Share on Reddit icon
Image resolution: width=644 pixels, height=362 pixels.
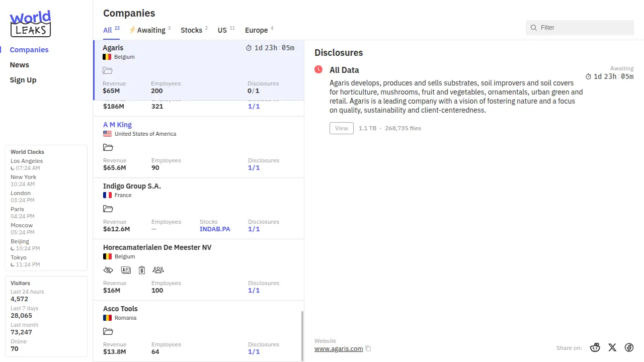(595, 347)
